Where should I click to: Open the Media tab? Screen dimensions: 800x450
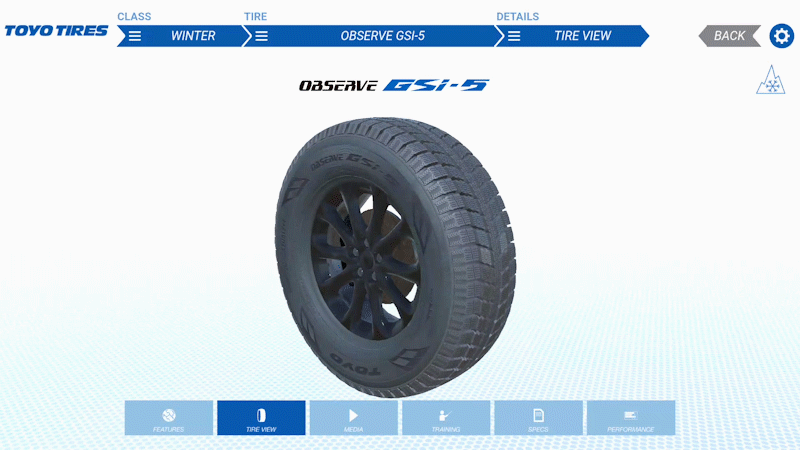click(354, 418)
